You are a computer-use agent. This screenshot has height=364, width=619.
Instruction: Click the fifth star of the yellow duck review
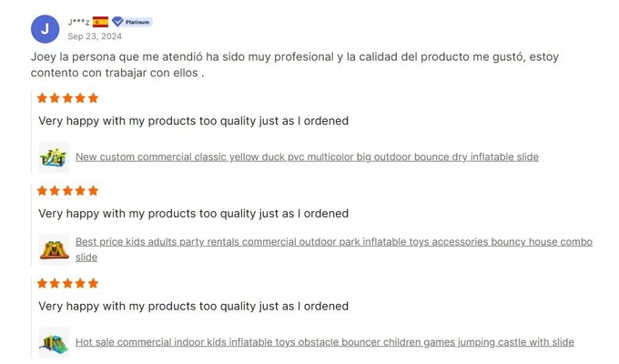[x=93, y=98]
